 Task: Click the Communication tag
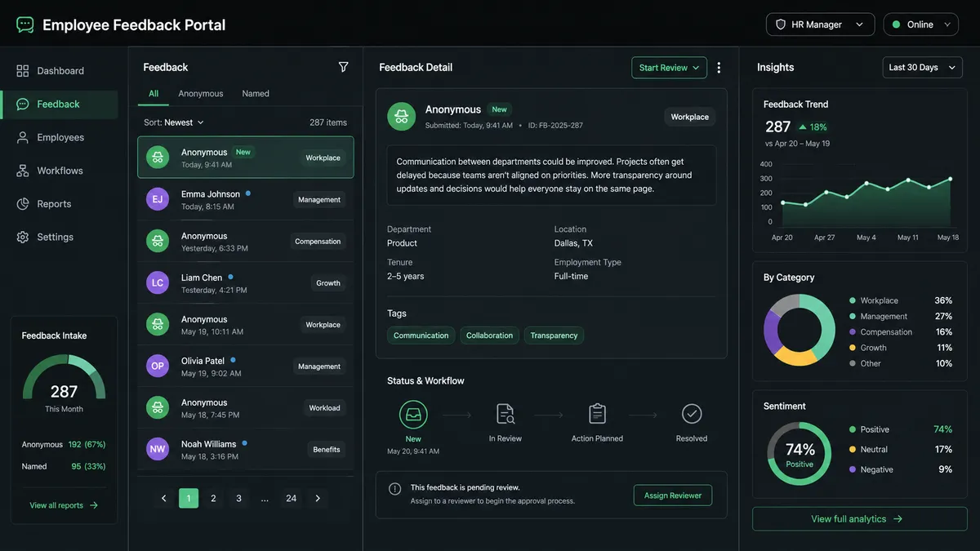pos(421,335)
